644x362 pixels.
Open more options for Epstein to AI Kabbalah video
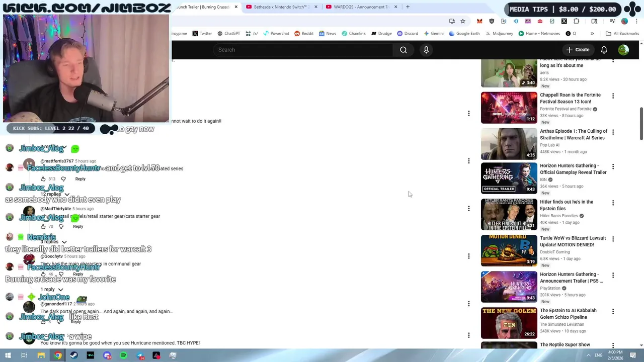click(x=613, y=312)
